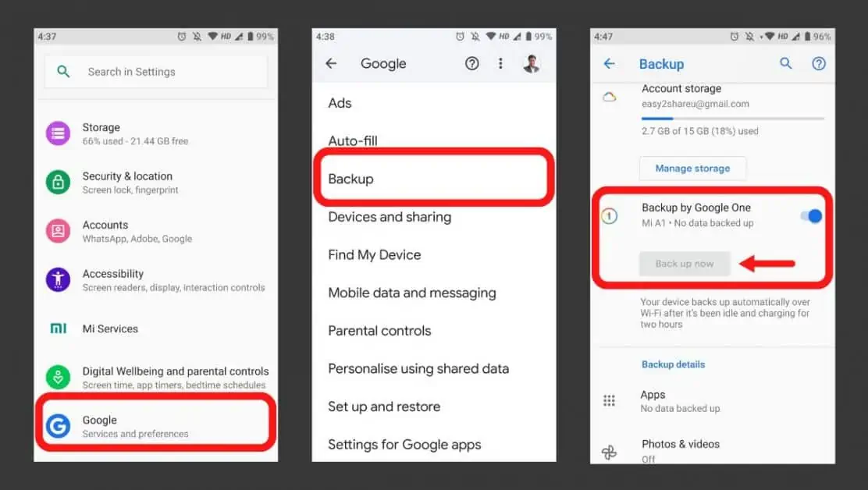This screenshot has height=490, width=868.
Task: Tap the profile avatar on Google screen
Action: [532, 64]
